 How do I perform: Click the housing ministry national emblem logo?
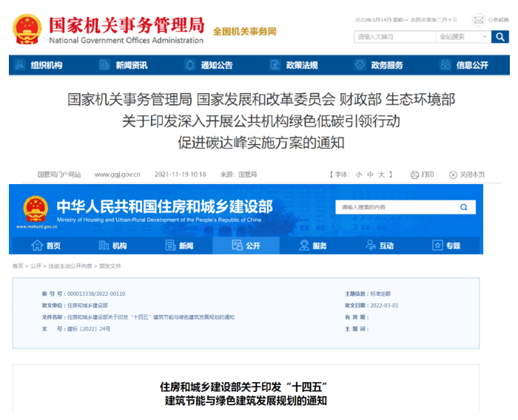36,209
